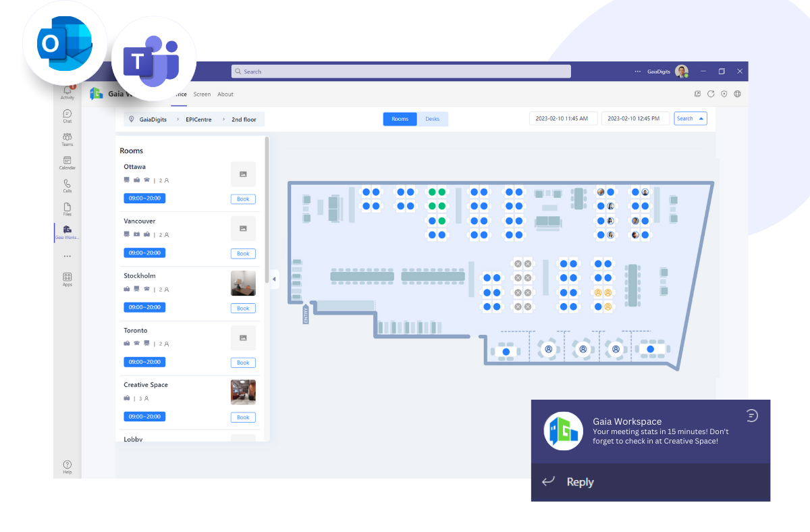The width and height of the screenshot is (810, 532).
Task: Click Creative Space's 09:00~20:00 availability tag
Action: coord(144,417)
